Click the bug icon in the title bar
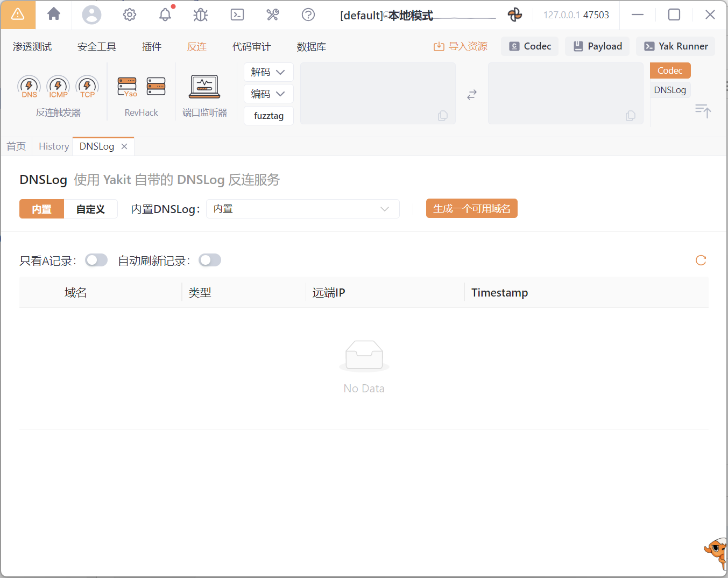728x578 pixels. [x=201, y=15]
